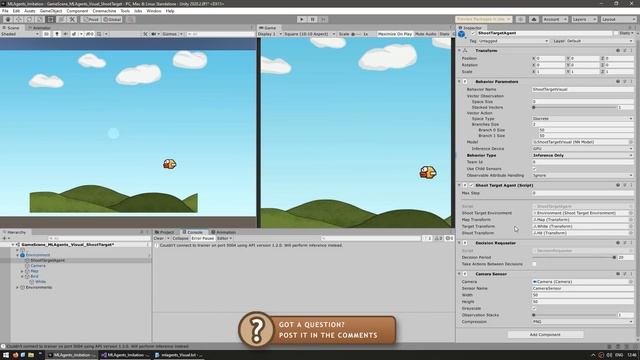Open Decision Requester preset settings icon

(x=624, y=243)
